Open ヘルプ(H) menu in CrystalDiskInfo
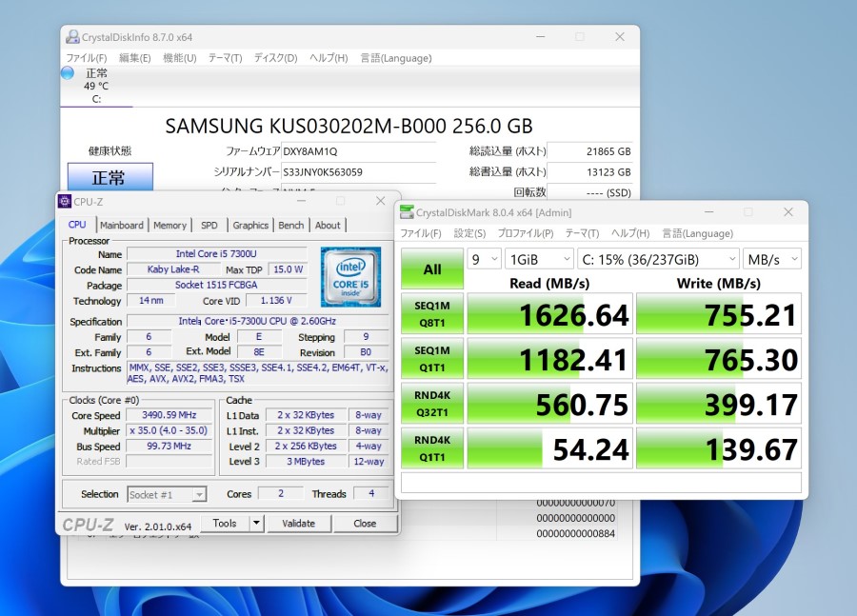Image resolution: width=857 pixels, height=616 pixels. pyautogui.click(x=329, y=58)
